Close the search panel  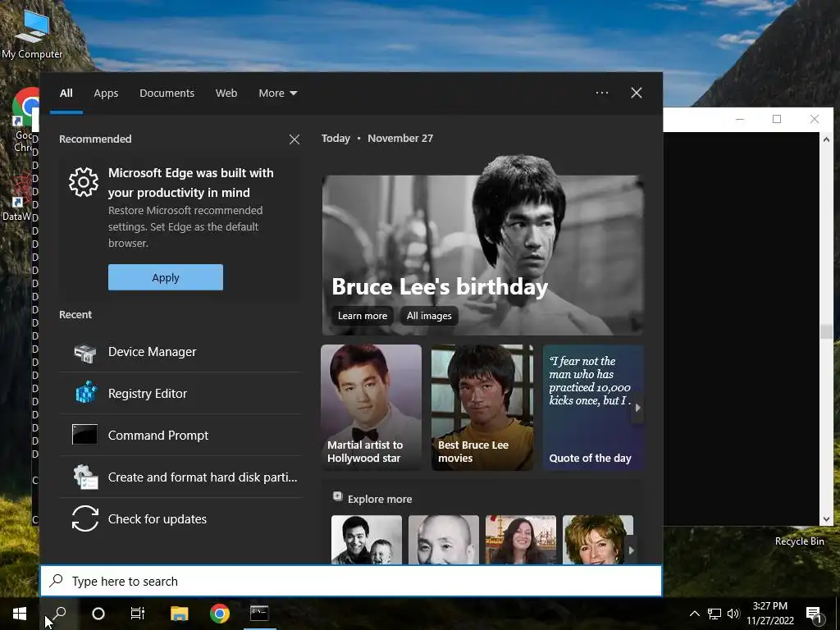637,93
